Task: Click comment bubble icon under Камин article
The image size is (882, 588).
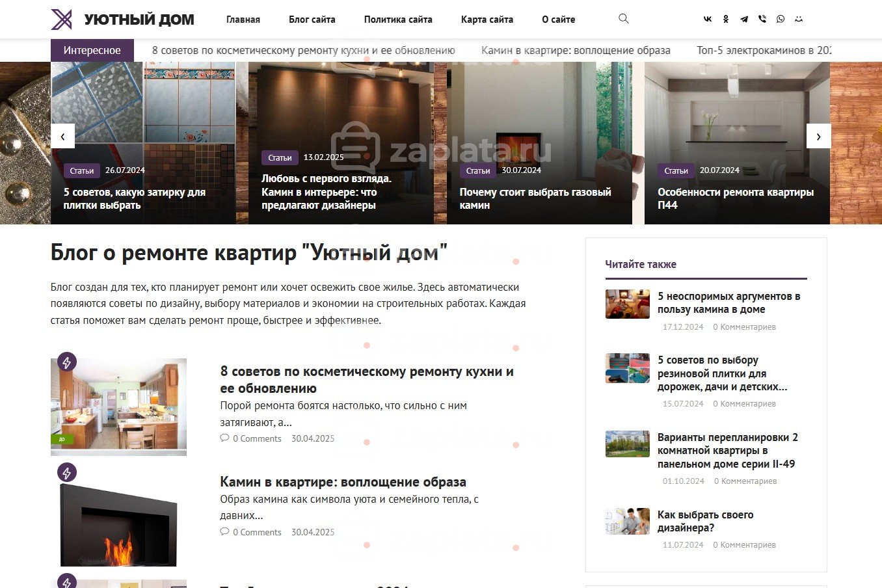Action: pos(225,532)
